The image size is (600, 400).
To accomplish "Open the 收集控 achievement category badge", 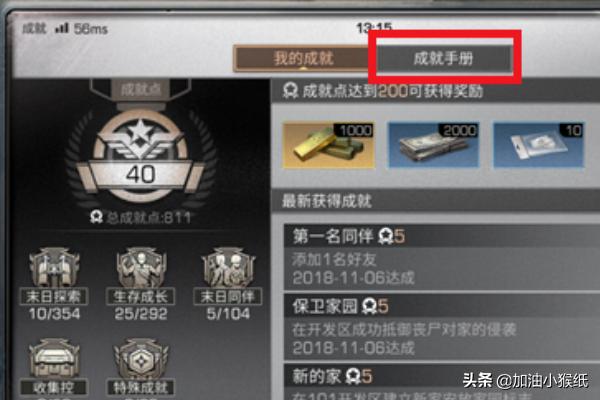I will (x=54, y=369).
